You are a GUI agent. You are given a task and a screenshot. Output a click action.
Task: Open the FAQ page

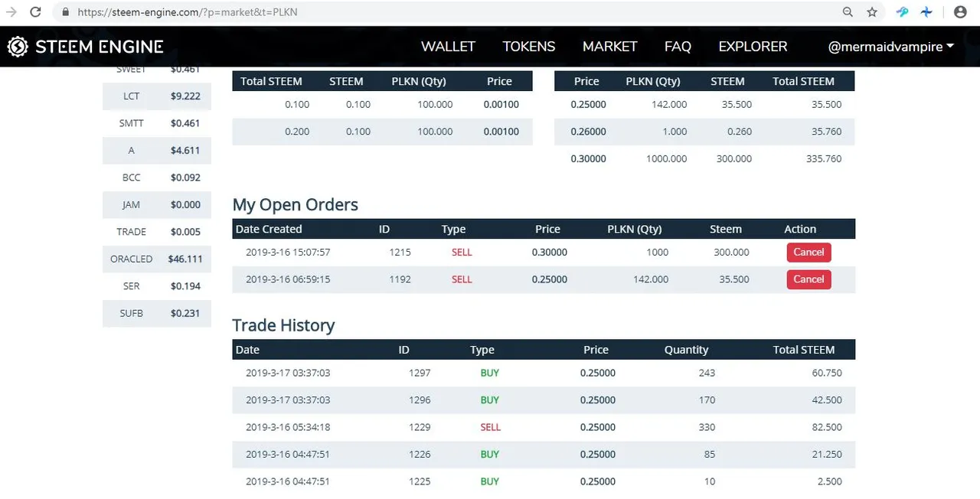point(678,47)
